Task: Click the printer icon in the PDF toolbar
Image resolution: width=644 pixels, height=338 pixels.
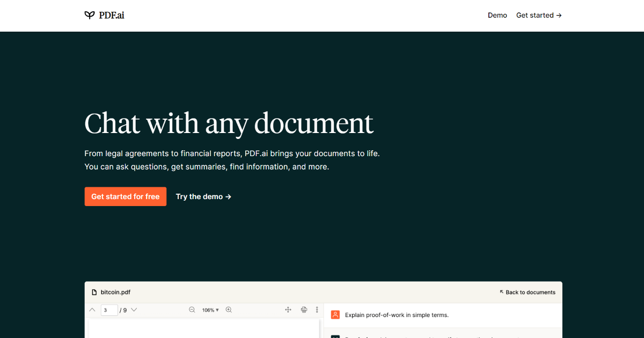Action: (x=304, y=310)
